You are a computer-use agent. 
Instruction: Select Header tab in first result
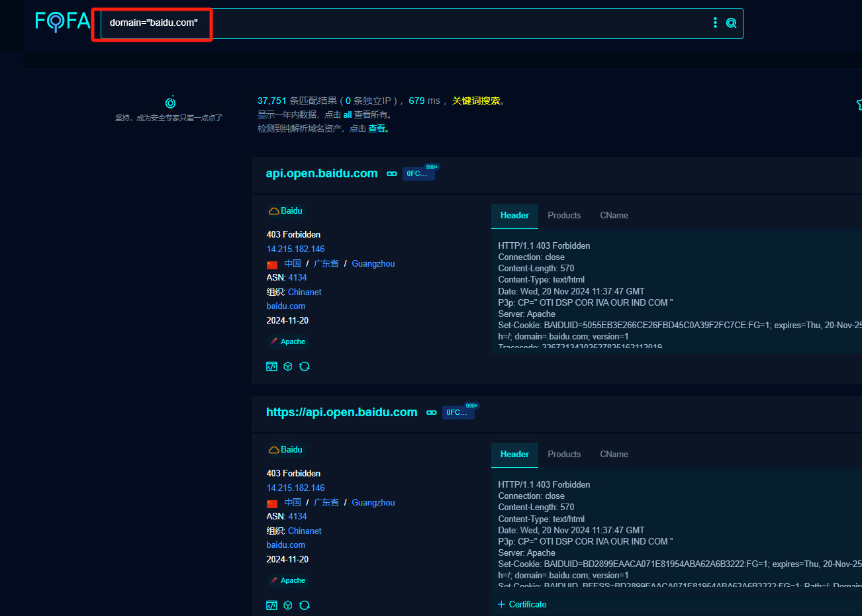tap(514, 216)
